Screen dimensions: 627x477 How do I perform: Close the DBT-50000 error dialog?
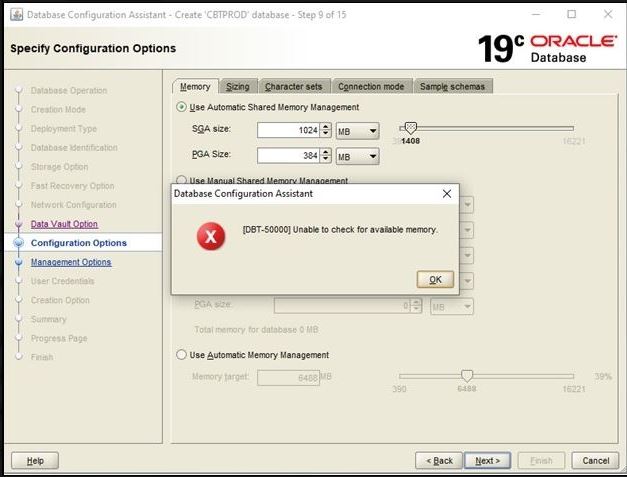(446, 193)
